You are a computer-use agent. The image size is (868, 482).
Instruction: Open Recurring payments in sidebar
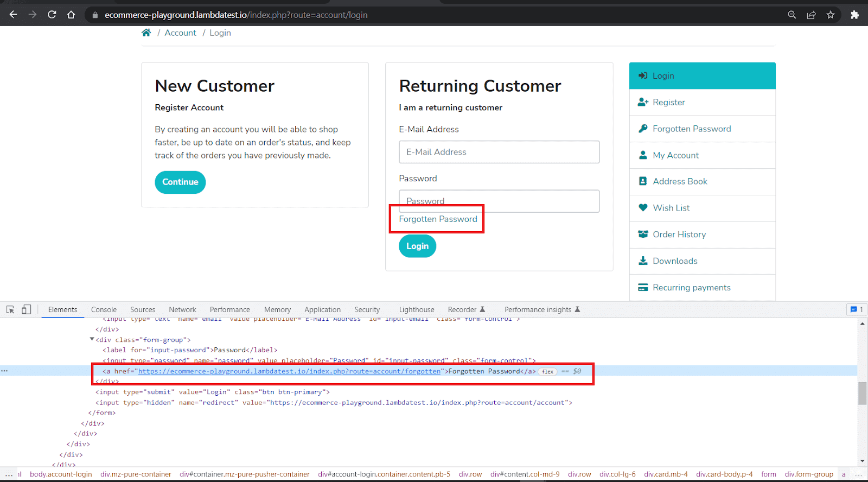tap(702, 288)
